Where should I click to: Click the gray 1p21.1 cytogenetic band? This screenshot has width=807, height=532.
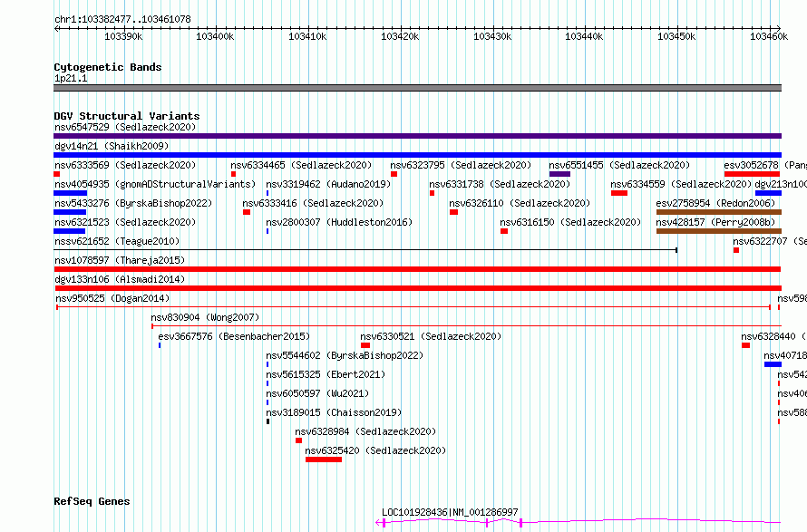click(x=417, y=88)
